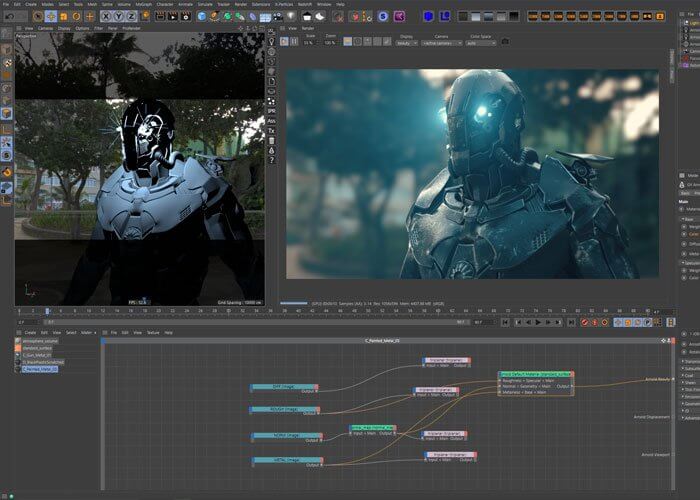Open the Display dropdown set to beauty
This screenshot has width=700, height=500.
coord(406,43)
